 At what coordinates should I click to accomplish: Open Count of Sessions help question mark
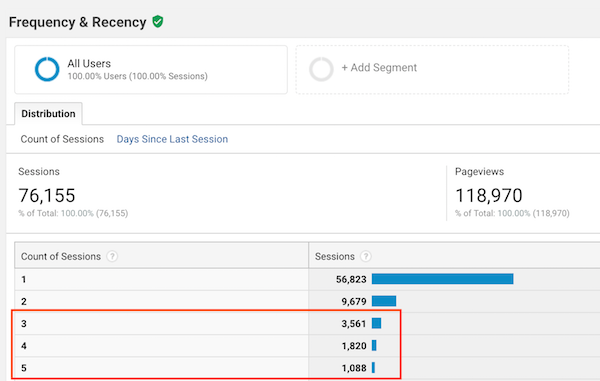tap(112, 256)
